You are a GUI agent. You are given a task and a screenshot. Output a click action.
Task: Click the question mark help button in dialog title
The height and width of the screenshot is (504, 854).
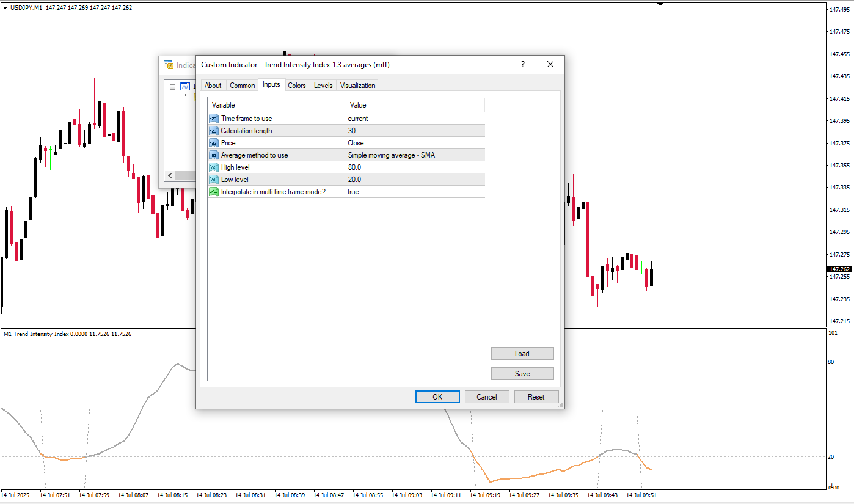click(522, 64)
